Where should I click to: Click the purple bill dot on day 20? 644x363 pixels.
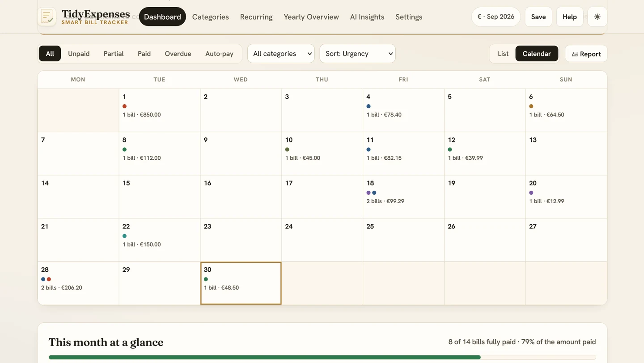click(531, 192)
